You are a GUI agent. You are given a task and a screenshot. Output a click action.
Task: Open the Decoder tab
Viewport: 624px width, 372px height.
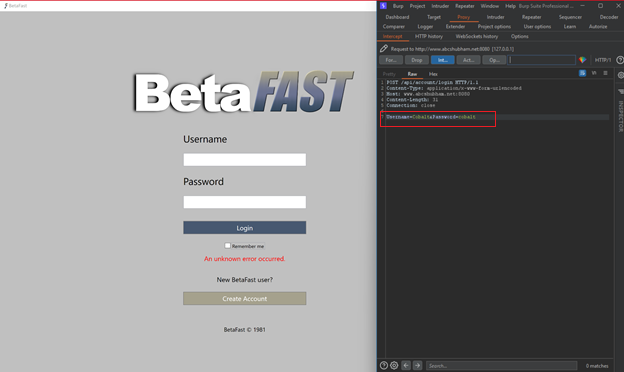pyautogui.click(x=609, y=17)
